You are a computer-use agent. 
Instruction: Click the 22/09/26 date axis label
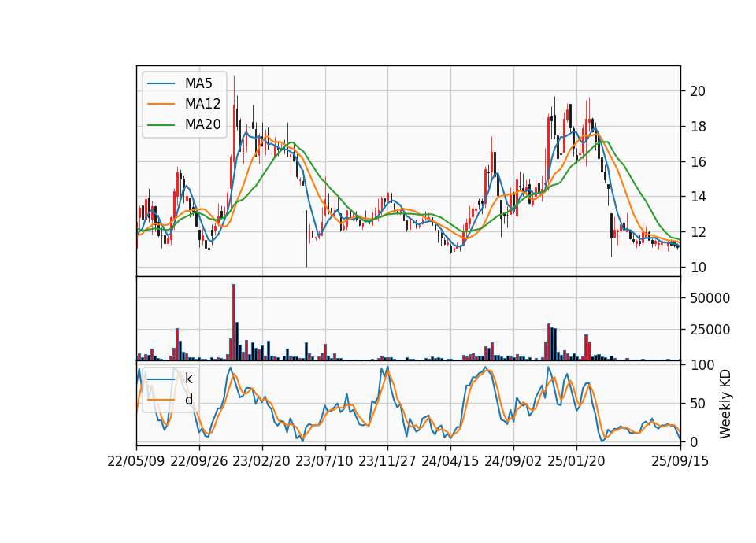(199, 462)
